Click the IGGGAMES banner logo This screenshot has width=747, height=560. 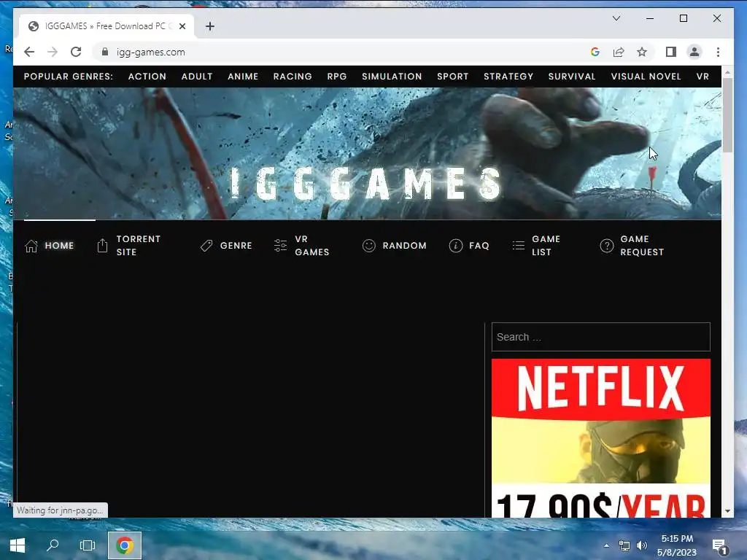click(366, 184)
